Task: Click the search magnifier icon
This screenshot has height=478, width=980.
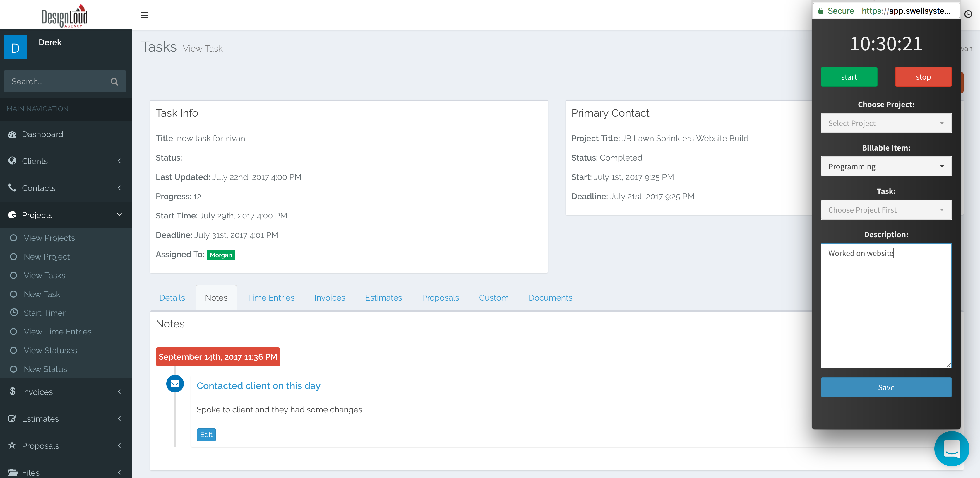Action: click(114, 81)
